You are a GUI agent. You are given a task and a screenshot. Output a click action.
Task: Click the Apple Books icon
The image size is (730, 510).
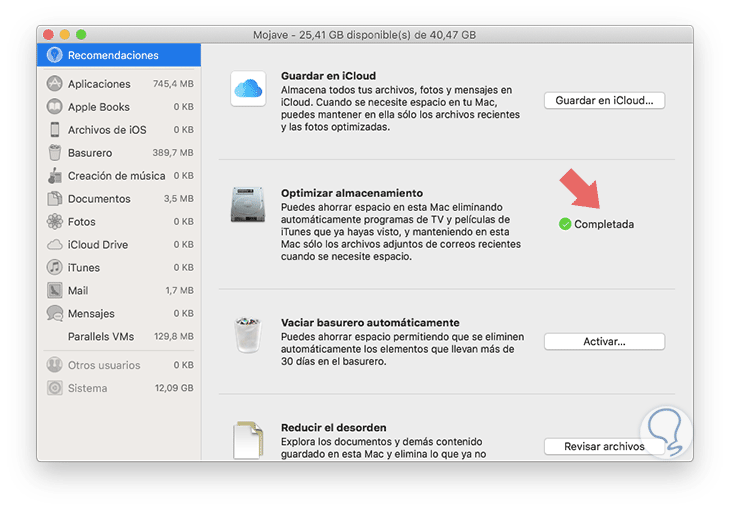pyautogui.click(x=54, y=107)
